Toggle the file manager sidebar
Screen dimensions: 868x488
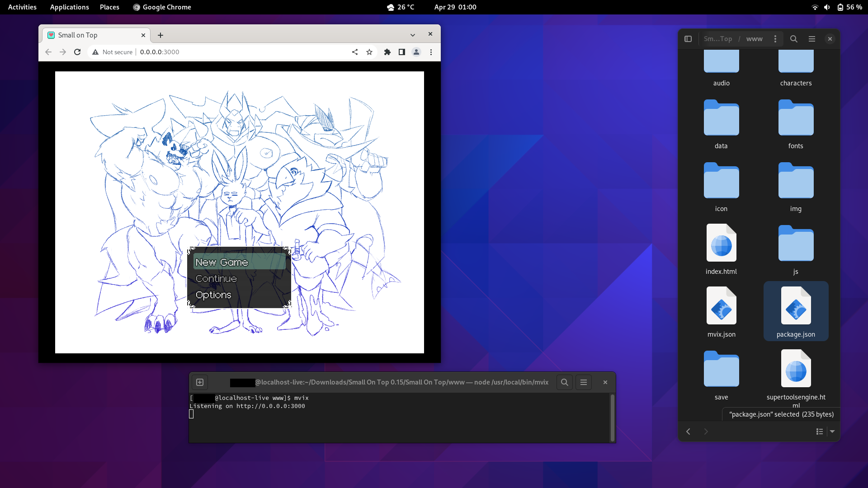point(688,39)
